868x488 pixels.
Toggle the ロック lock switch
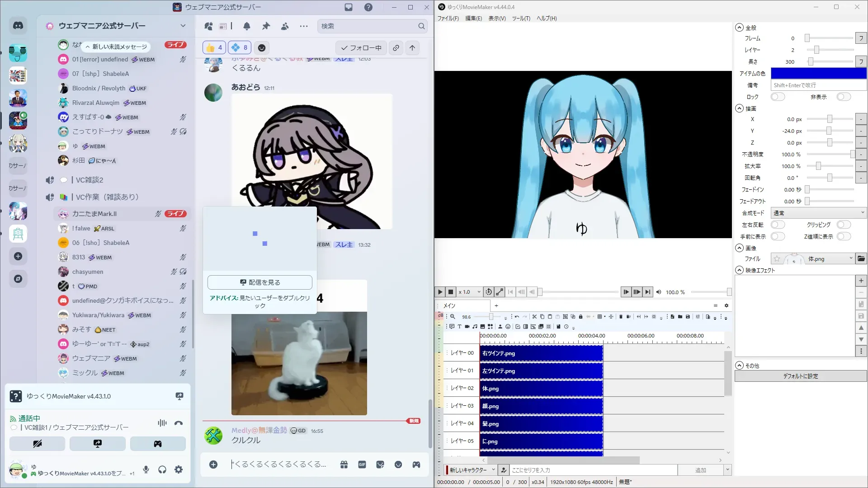click(778, 97)
